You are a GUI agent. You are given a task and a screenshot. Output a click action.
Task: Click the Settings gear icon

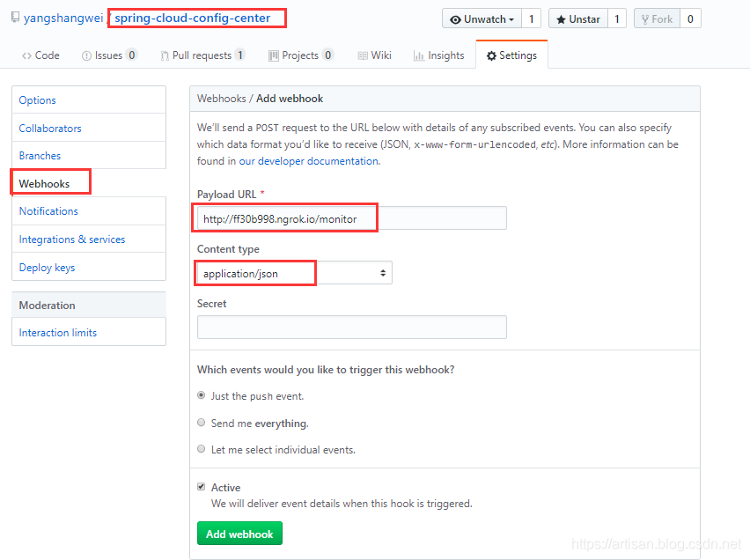pyautogui.click(x=491, y=55)
